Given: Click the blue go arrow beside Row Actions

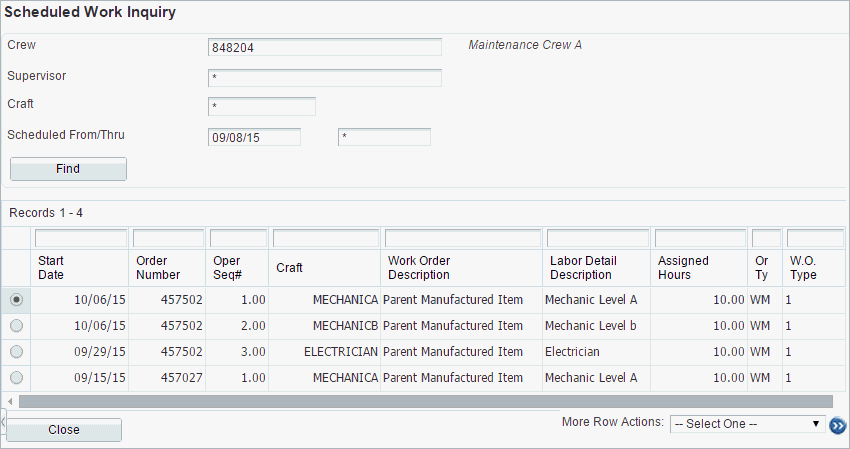Looking at the screenshot, I should pyautogui.click(x=838, y=425).
